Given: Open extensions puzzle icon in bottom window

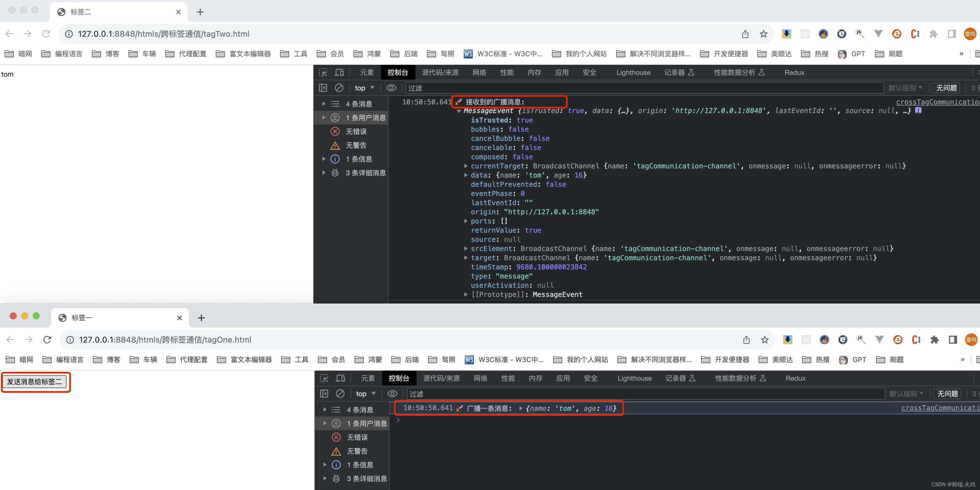Looking at the screenshot, I should [934, 340].
